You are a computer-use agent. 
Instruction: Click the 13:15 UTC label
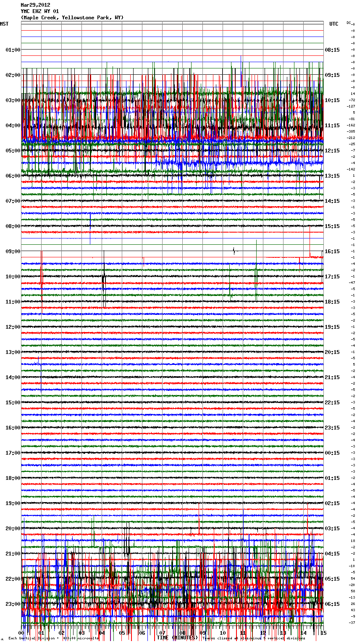[332, 176]
